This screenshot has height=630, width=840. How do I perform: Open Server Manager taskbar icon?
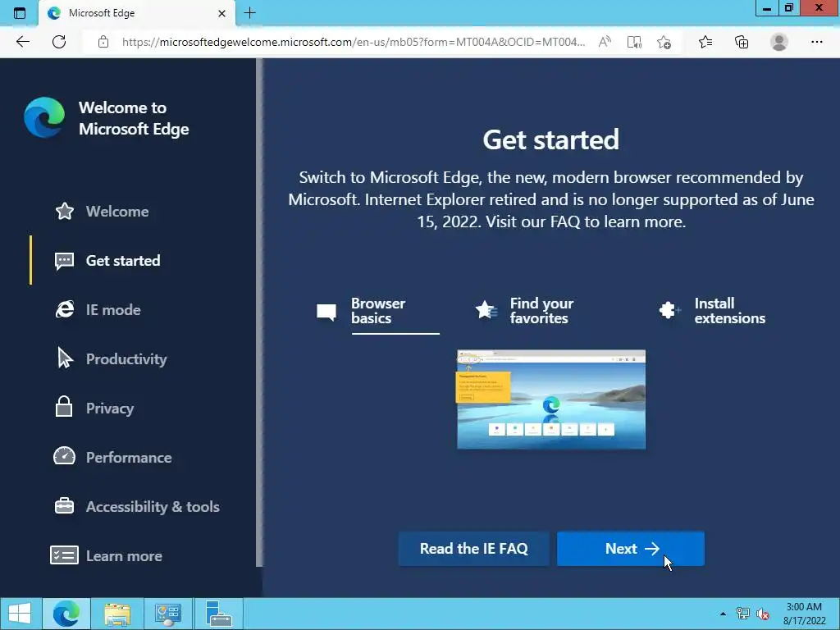tap(218, 614)
